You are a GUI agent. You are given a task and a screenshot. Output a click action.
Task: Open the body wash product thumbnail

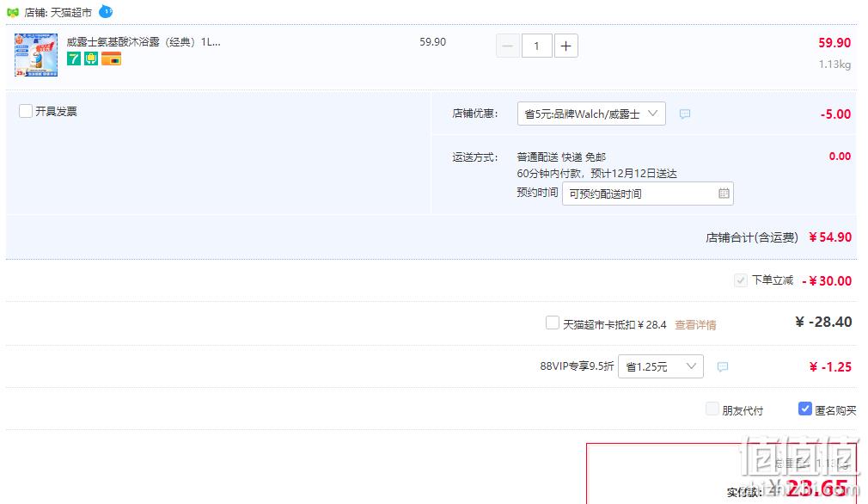click(36, 55)
